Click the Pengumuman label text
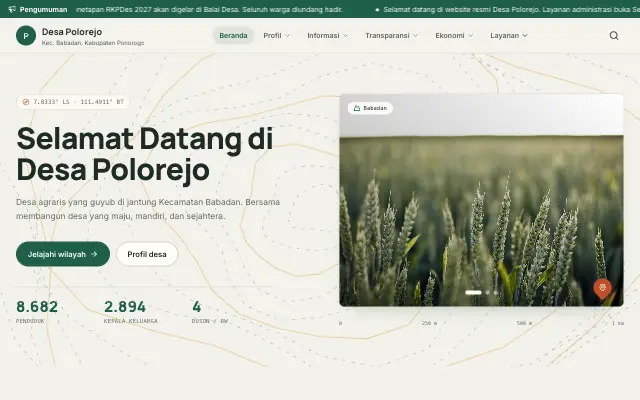 click(43, 9)
